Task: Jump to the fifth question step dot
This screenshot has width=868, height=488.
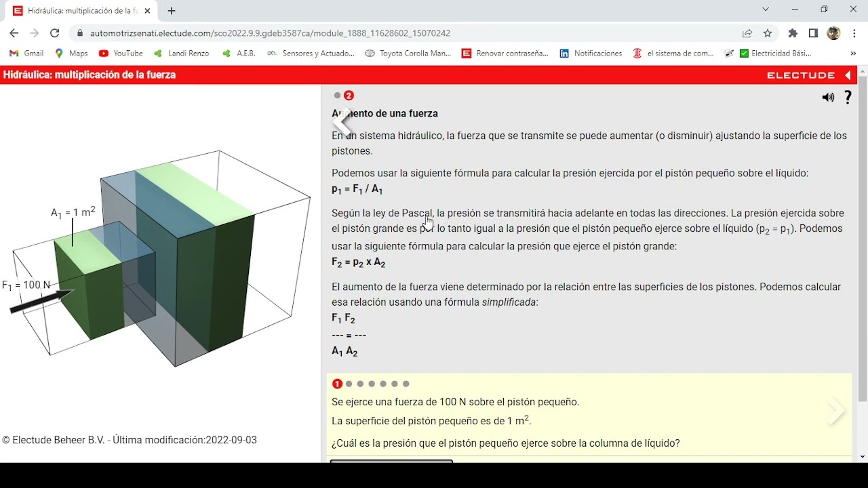Action: (383, 384)
